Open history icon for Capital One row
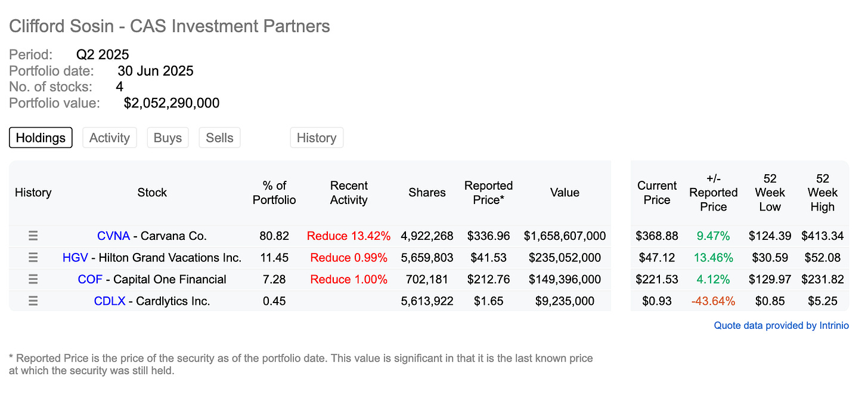868x395 pixels. 33,279
